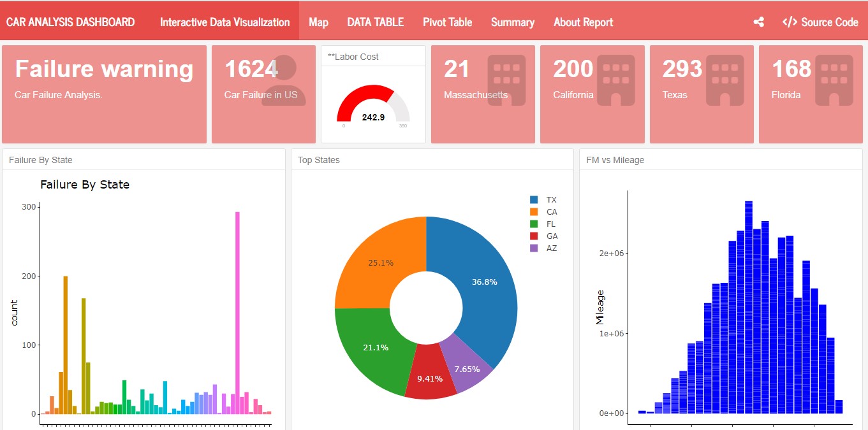Switch to the Map tab
This screenshot has height=430, width=868.
point(318,22)
